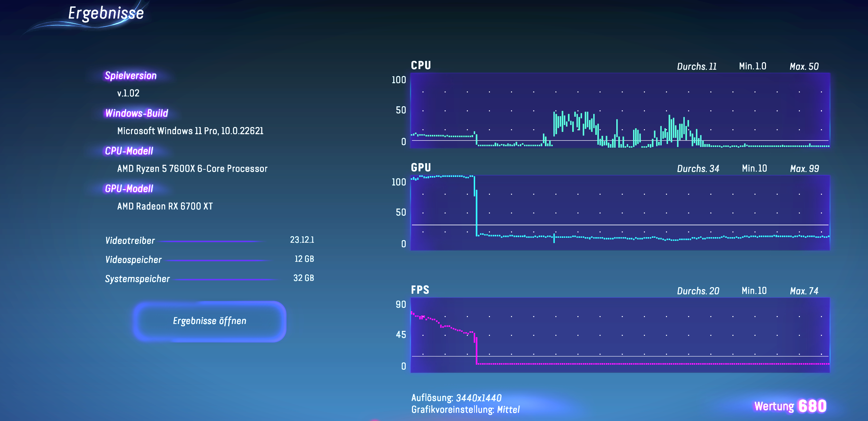Click the FPS graph title

(x=420, y=290)
